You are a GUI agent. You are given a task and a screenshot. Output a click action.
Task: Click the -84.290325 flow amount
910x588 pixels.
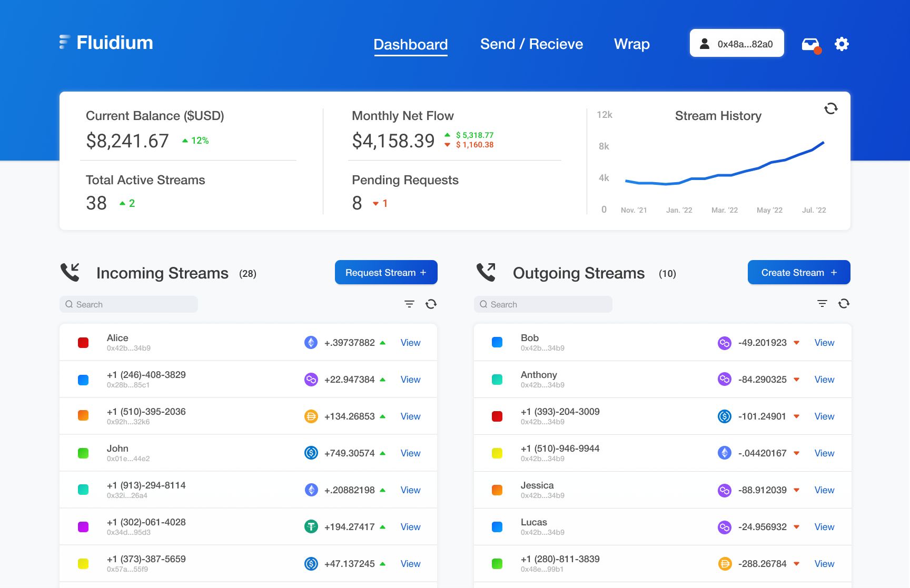763,380
